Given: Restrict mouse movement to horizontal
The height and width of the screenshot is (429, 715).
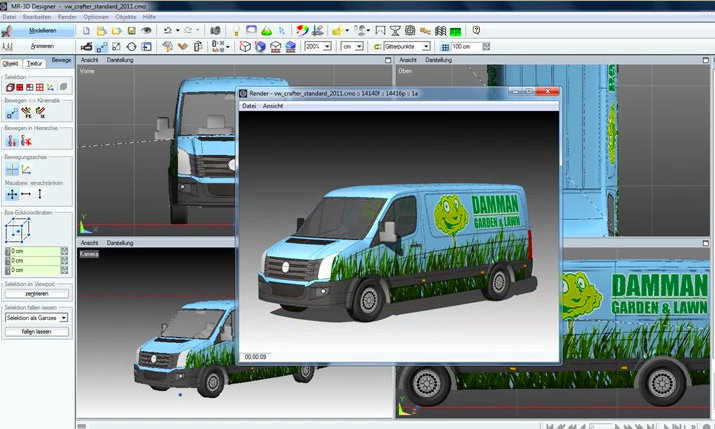Looking at the screenshot, I should [x=26, y=194].
